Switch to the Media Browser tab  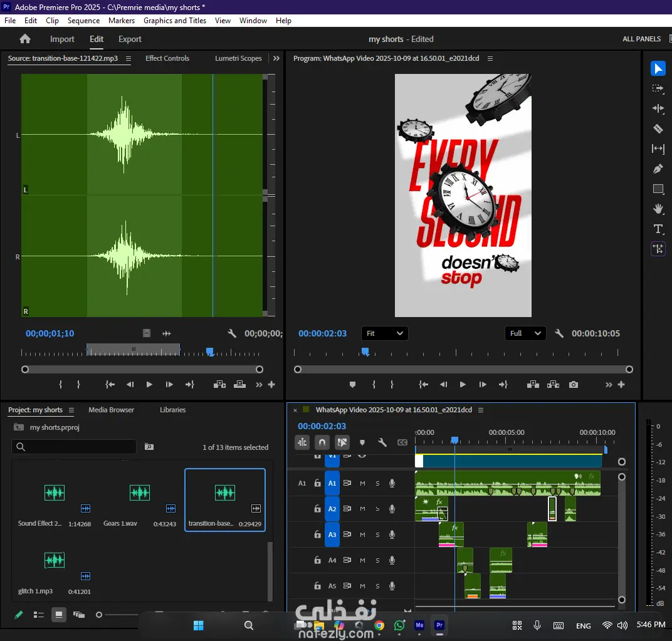click(111, 410)
